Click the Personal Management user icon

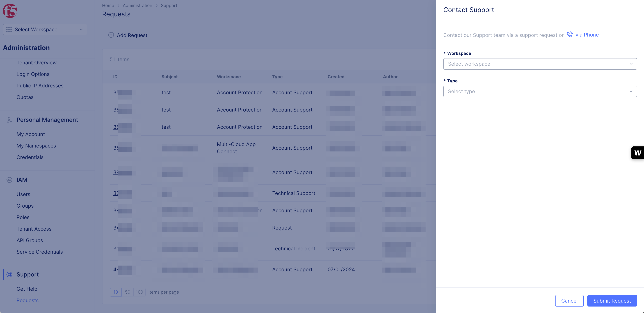[x=9, y=120]
